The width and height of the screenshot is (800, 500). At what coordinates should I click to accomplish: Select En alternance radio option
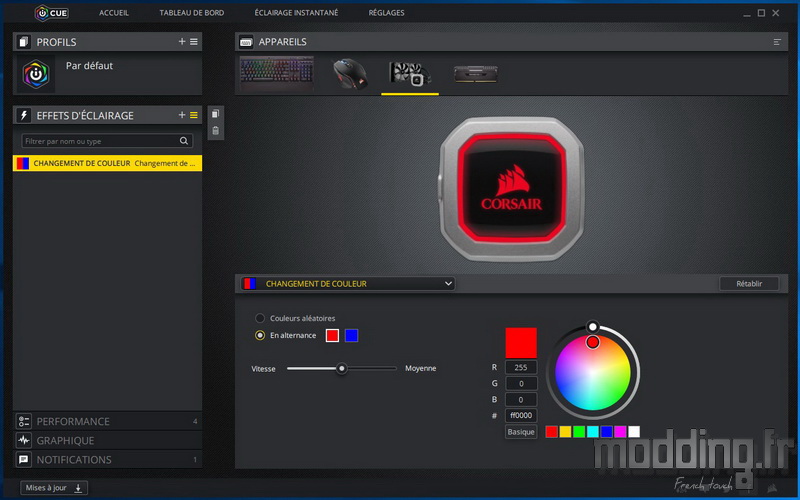[260, 335]
